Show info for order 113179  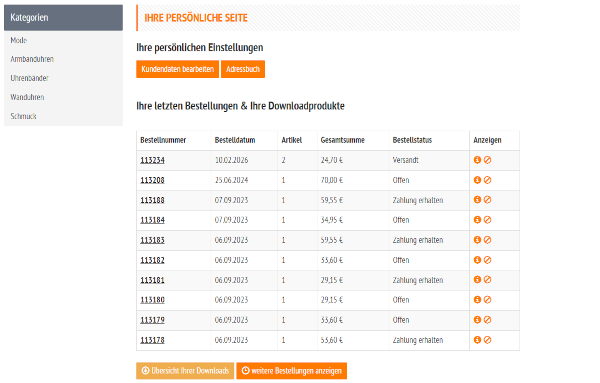coord(477,320)
